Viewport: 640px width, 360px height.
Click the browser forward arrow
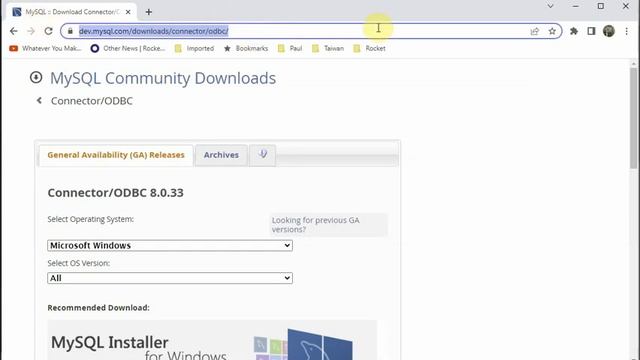tap(31, 31)
